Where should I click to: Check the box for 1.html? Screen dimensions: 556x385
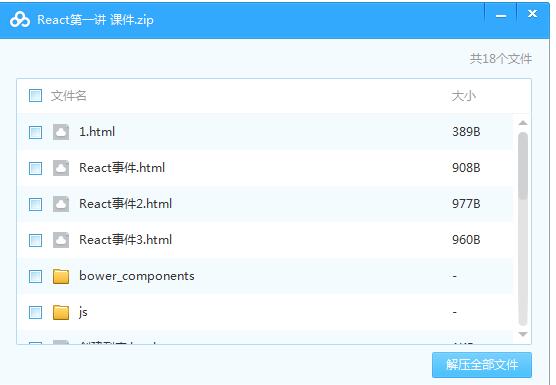point(35,132)
